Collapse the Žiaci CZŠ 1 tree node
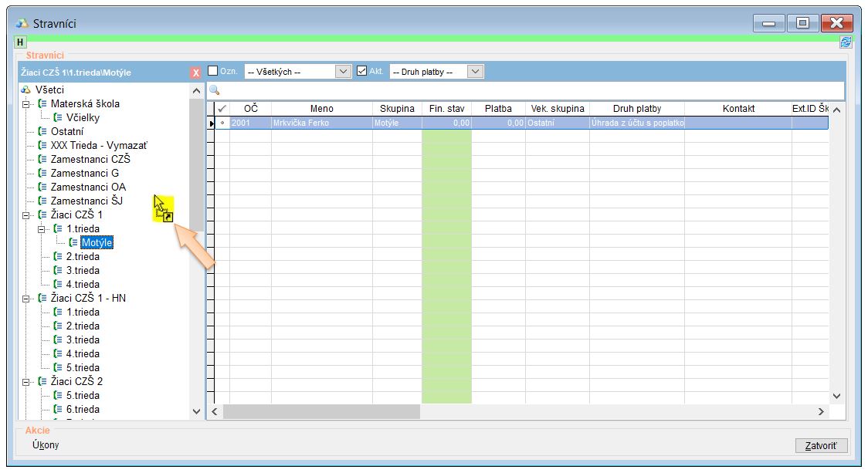This screenshot has width=868, height=473. (26, 215)
